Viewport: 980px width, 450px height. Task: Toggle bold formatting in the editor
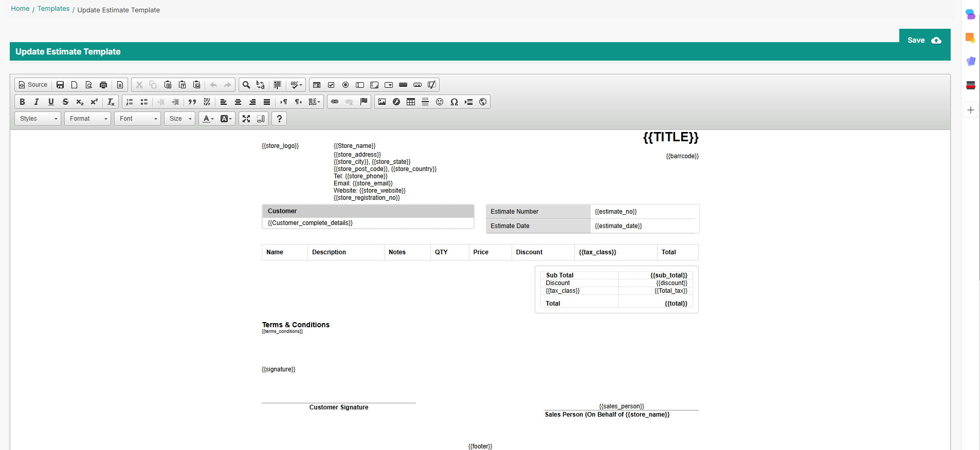[x=22, y=102]
